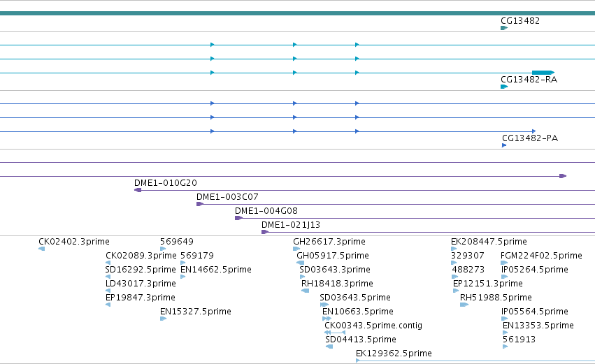Screen dimensions: 595x364
Task: Select the LD43017.3prime EST label
Action: coord(141,284)
